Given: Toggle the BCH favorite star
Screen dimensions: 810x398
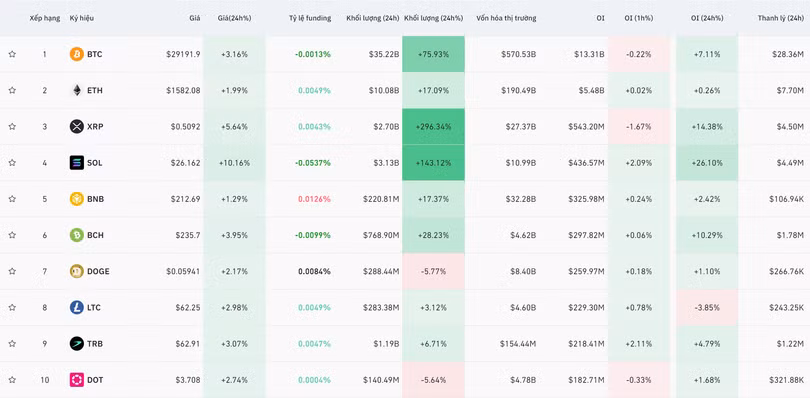Looking at the screenshot, I should click(12, 235).
